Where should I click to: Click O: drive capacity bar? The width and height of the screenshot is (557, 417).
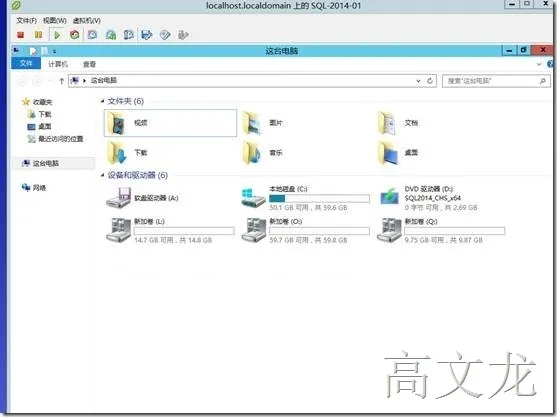pos(319,231)
